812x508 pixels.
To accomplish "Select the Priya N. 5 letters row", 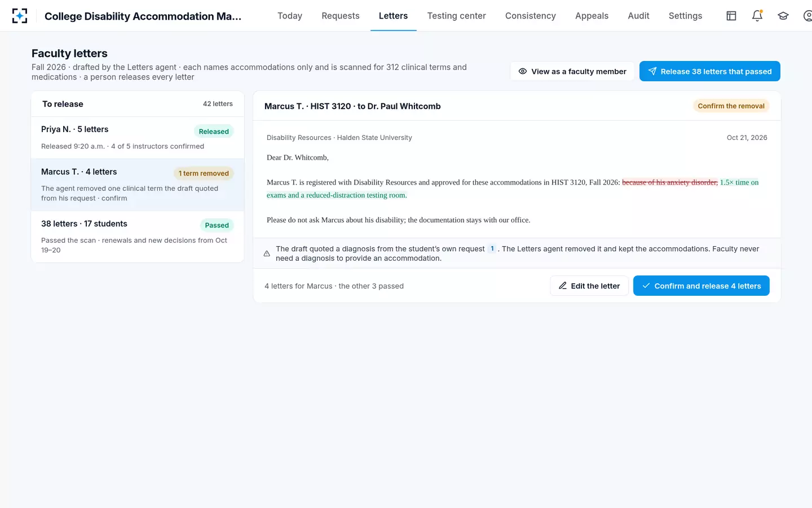I will coord(138,138).
